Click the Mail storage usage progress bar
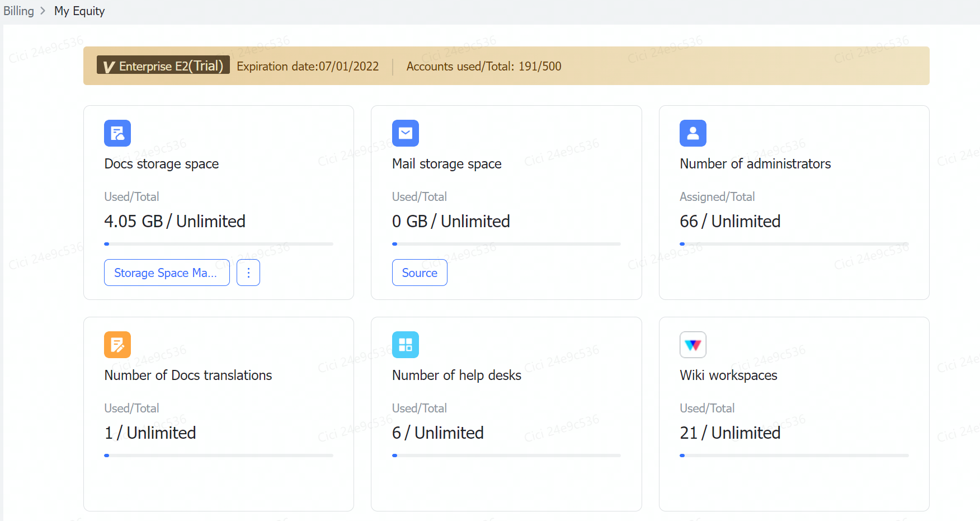 coord(506,244)
